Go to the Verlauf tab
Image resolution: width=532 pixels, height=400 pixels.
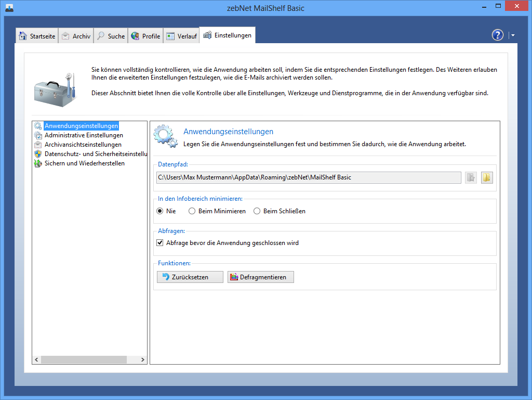tap(182, 36)
